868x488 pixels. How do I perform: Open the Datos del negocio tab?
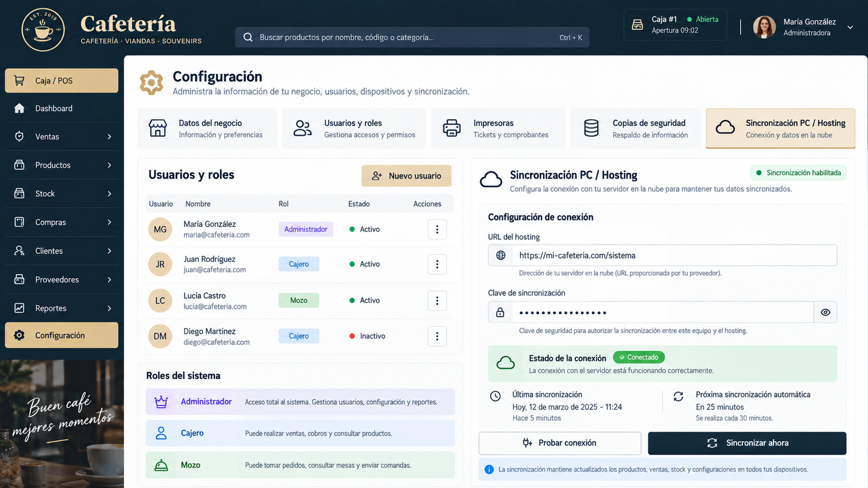pos(207,129)
